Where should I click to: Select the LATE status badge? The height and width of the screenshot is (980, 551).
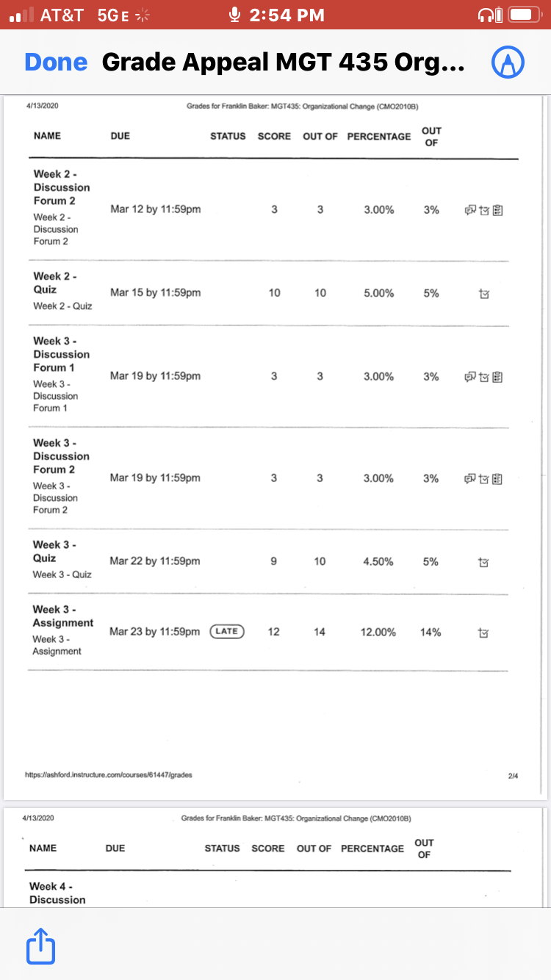point(227,631)
